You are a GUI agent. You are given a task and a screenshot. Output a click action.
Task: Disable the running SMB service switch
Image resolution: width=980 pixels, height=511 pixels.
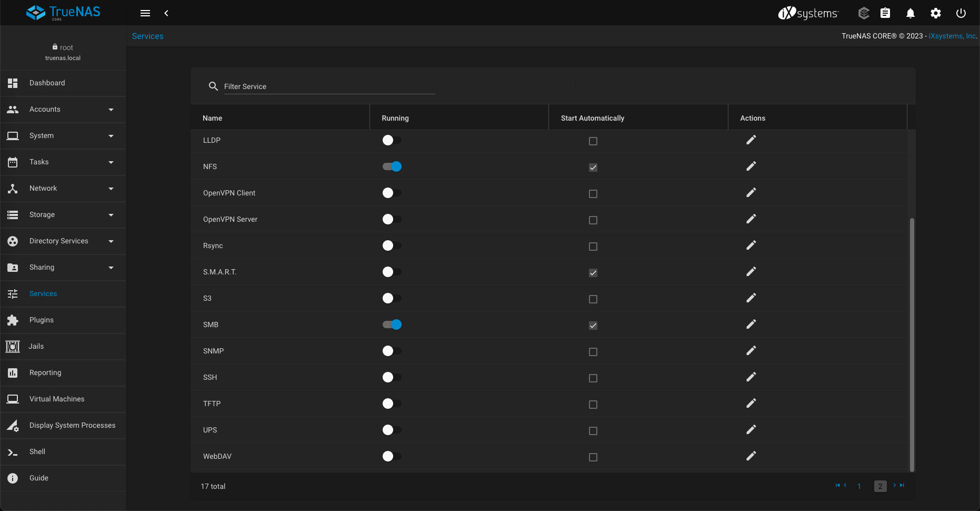(392, 325)
